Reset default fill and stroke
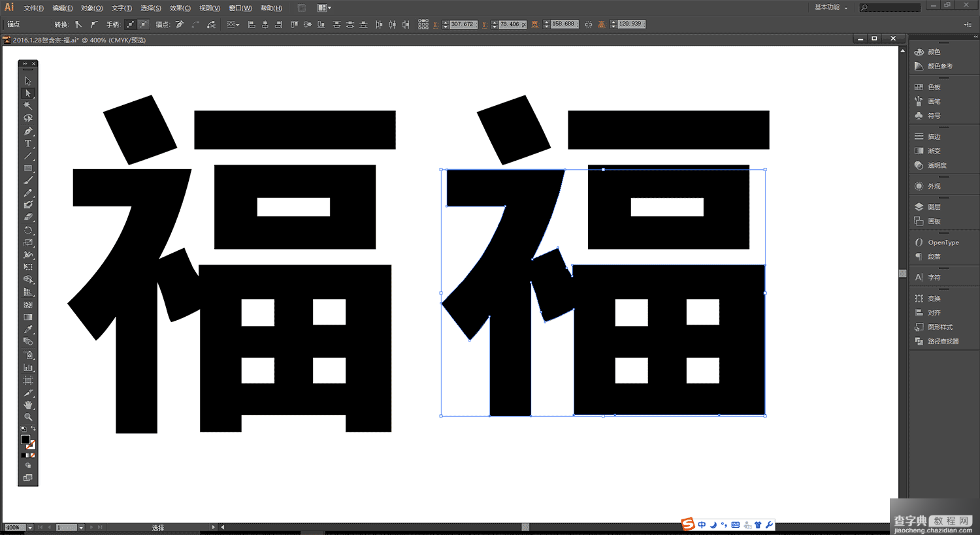Viewport: 980px width, 535px height. point(24,429)
